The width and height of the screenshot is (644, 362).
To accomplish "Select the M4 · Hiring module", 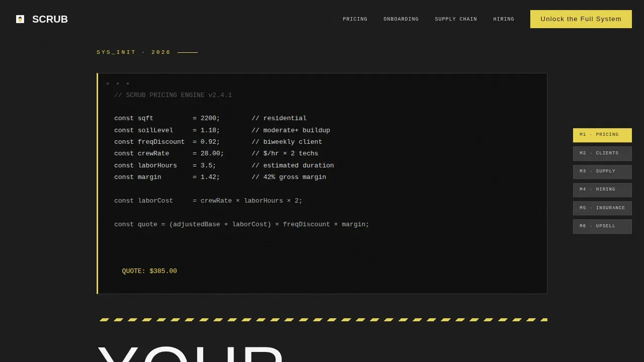I will click(602, 190).
